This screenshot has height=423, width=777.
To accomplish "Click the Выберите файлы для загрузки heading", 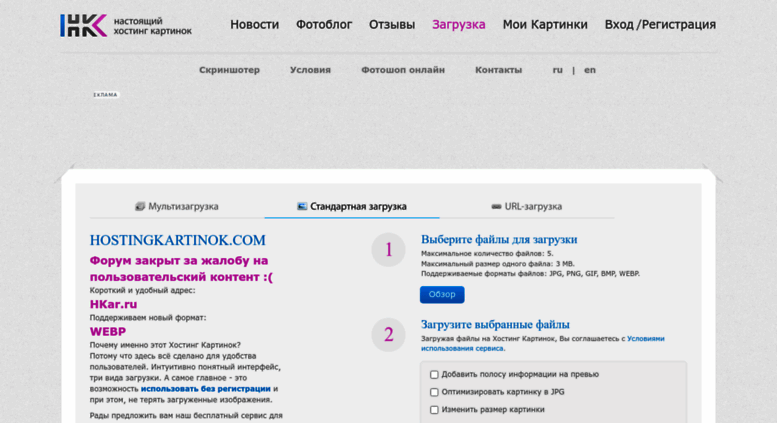I will [x=499, y=239].
